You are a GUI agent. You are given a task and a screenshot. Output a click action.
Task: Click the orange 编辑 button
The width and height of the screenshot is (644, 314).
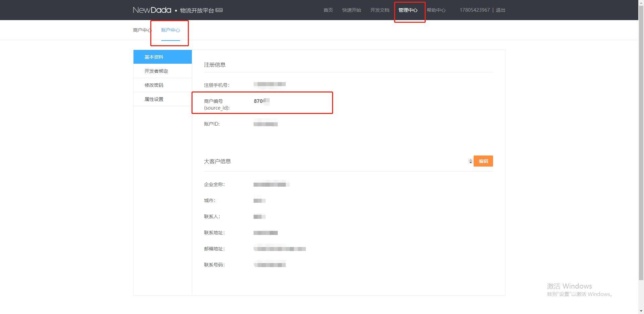[x=483, y=161]
